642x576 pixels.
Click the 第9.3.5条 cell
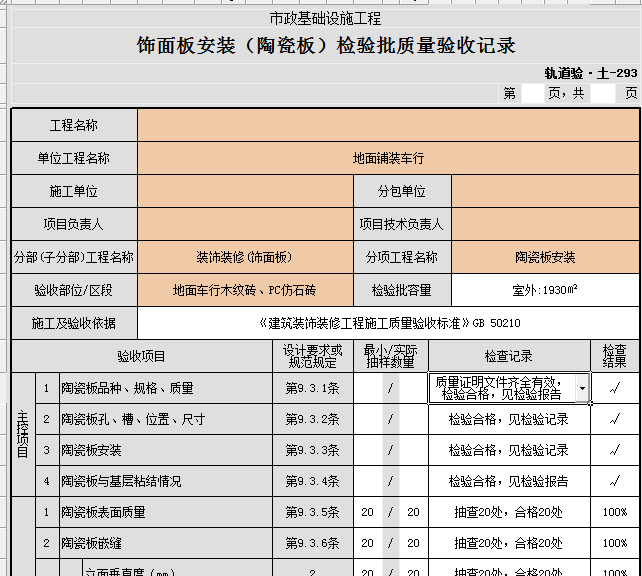point(312,512)
